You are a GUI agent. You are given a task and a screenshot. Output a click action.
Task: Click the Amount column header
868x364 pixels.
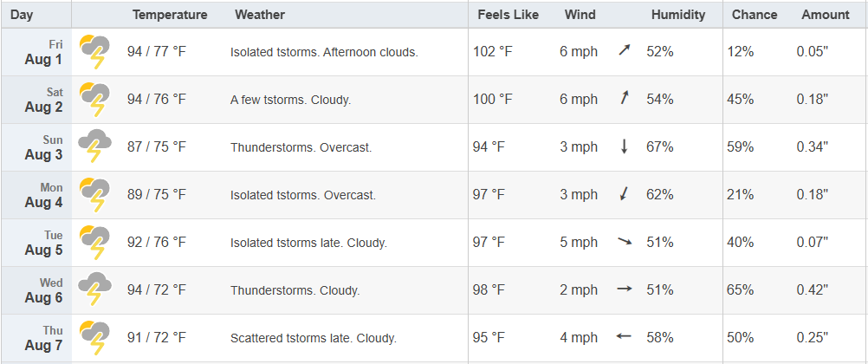[x=826, y=15]
